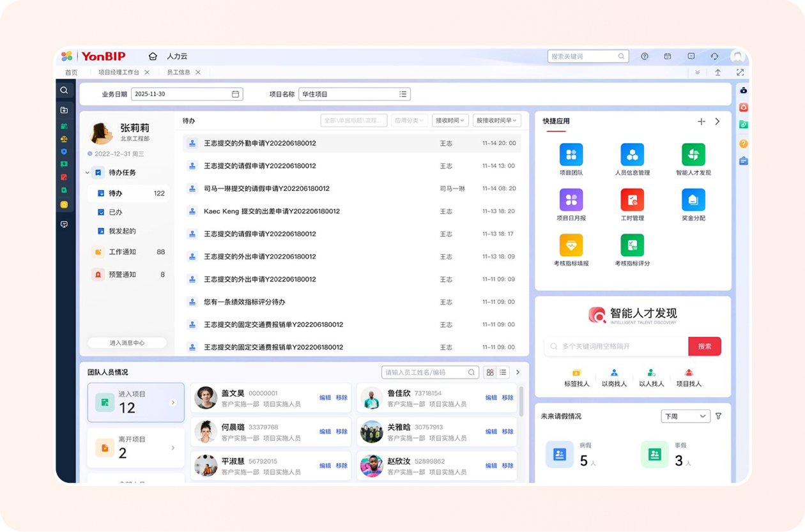Viewport: 805px width, 532px height.
Task: Click the green link folder icon
Action: coord(744,125)
